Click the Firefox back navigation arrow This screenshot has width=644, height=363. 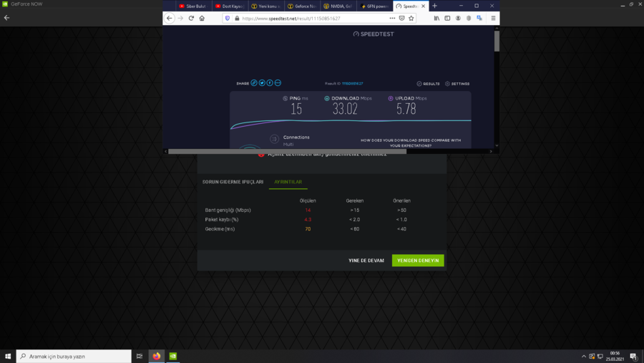pyautogui.click(x=169, y=18)
